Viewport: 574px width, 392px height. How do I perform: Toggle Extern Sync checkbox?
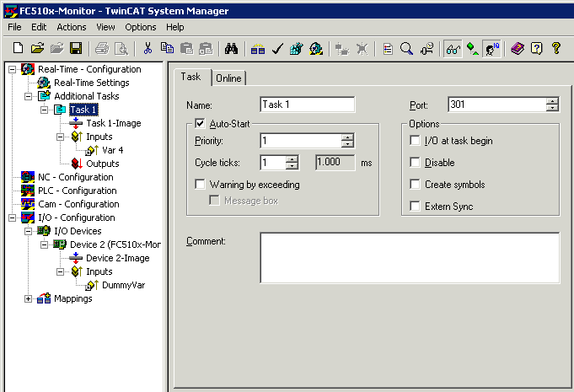click(415, 206)
